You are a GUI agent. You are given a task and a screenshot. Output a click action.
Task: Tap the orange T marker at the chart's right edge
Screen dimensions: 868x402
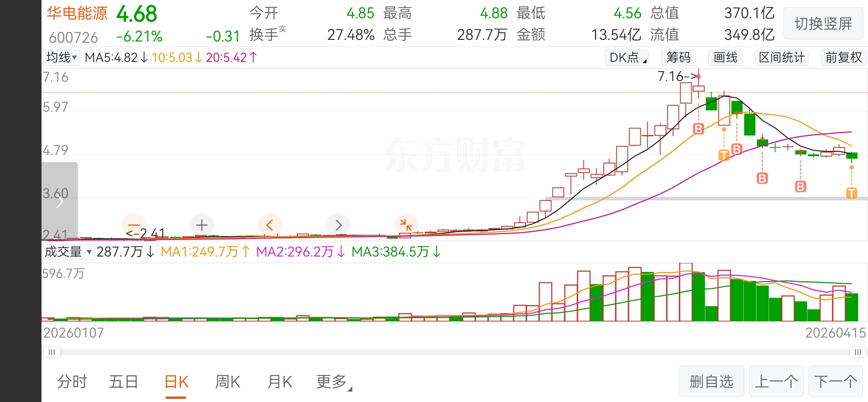click(x=851, y=193)
